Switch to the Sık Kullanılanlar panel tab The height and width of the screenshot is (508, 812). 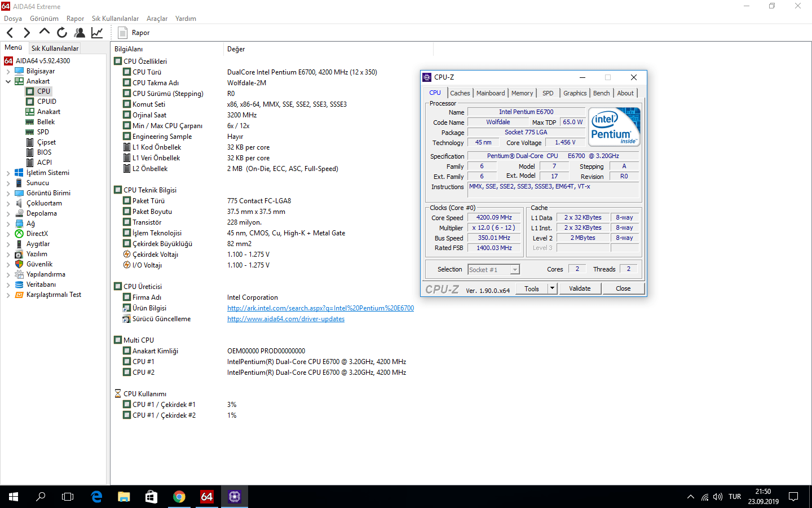[x=55, y=49]
